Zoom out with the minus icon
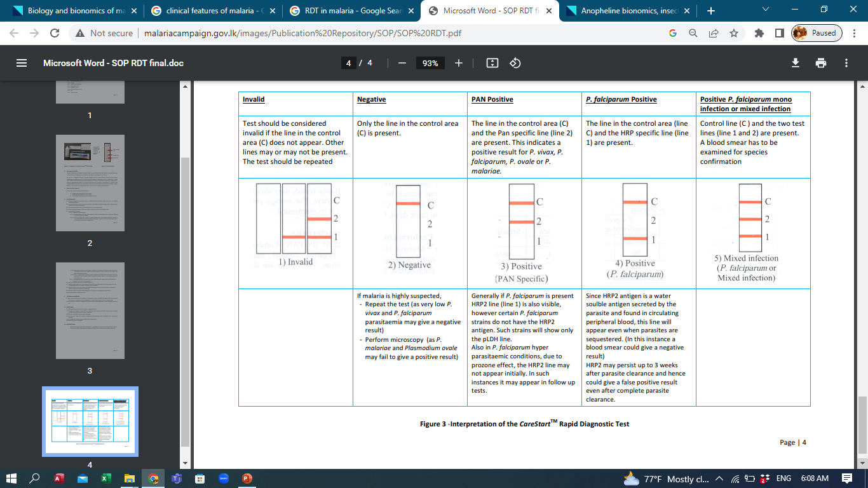This screenshot has height=488, width=868. tap(402, 63)
